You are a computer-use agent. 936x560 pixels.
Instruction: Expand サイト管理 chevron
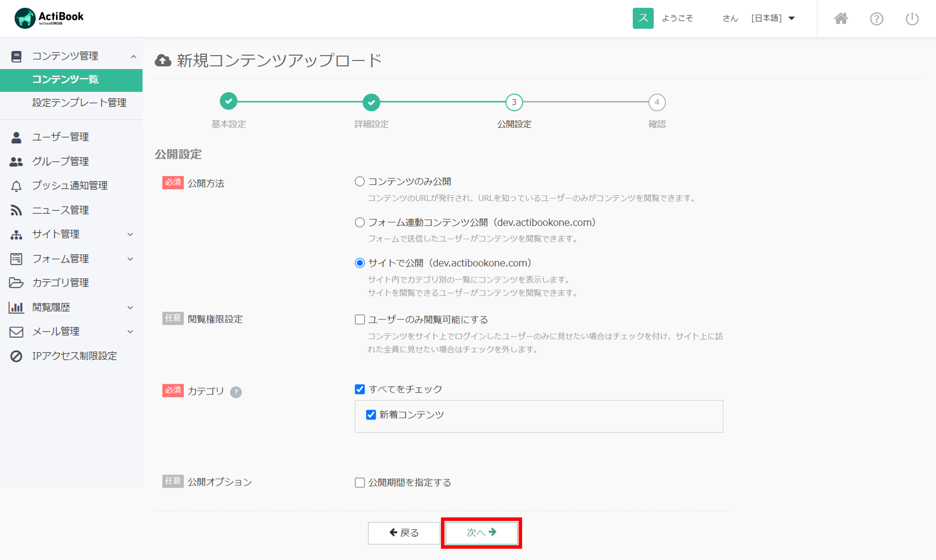[x=130, y=234]
